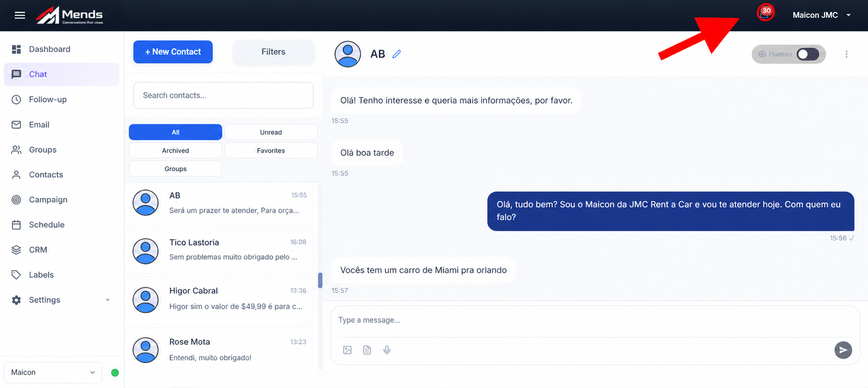
Task: Toggle the Human mode switch
Action: (808, 54)
